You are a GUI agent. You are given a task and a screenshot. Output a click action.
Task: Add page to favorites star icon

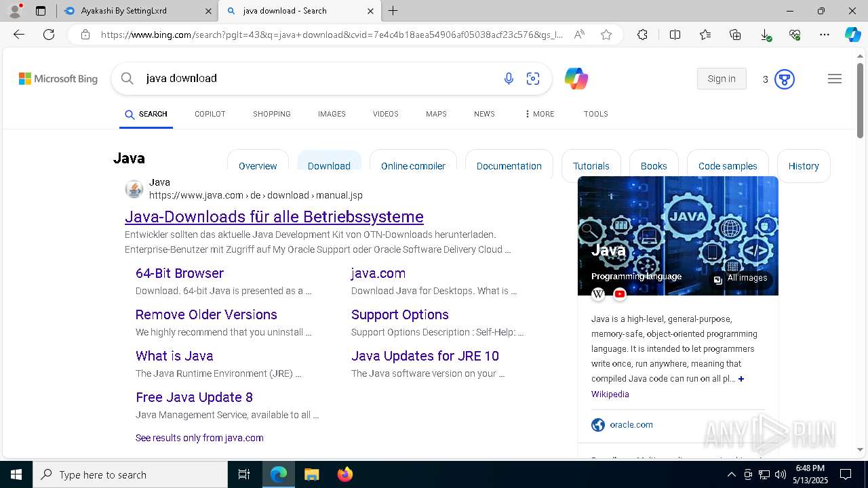pos(606,35)
